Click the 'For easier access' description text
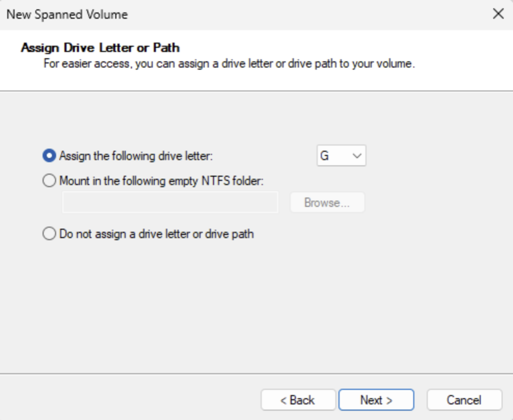Image resolution: width=513 pixels, height=420 pixels. [229, 65]
